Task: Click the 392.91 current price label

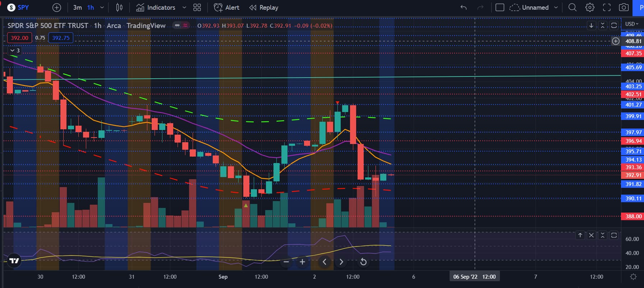Action: pos(633,175)
